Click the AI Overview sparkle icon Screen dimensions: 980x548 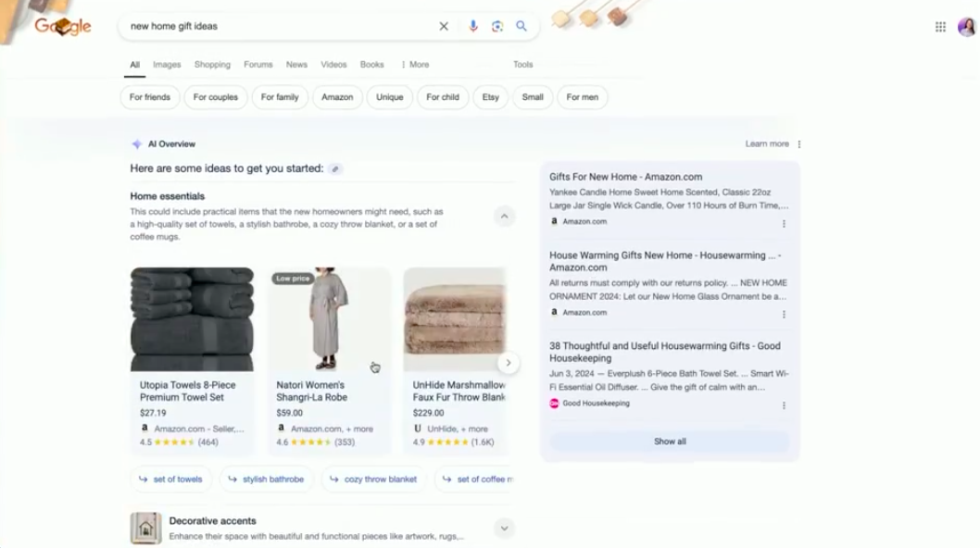(137, 144)
